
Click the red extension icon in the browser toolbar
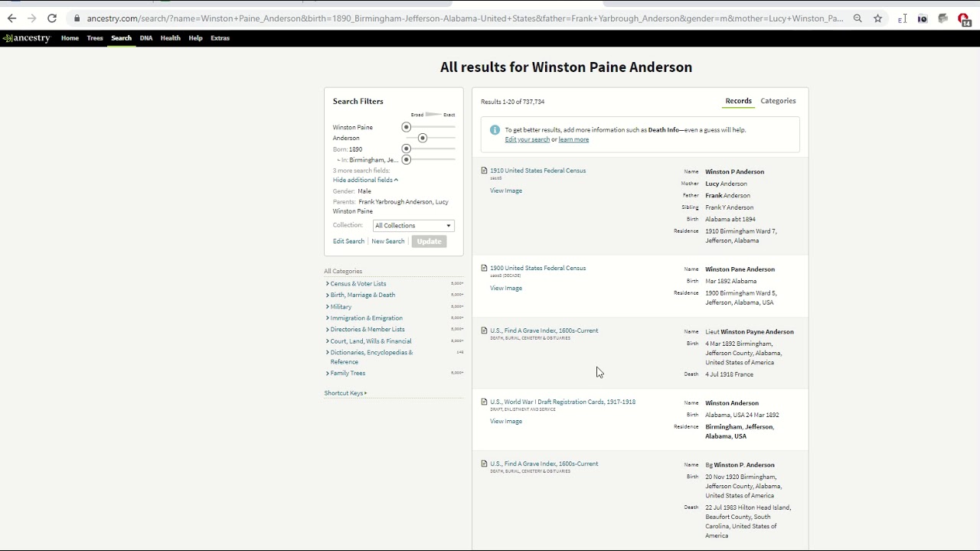pos(964,19)
